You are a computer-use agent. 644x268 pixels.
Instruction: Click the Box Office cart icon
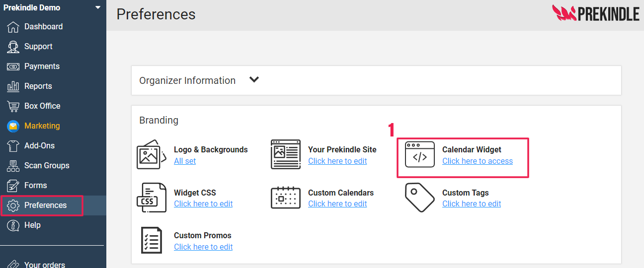tap(13, 106)
